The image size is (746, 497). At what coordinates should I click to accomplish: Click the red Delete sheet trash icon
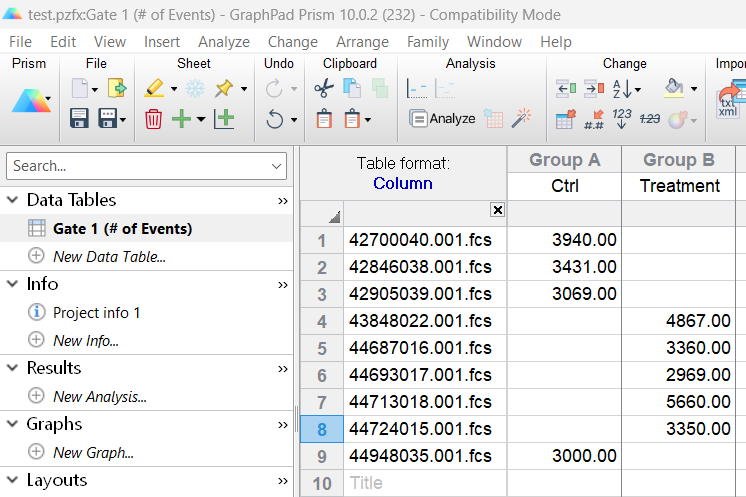point(153,119)
